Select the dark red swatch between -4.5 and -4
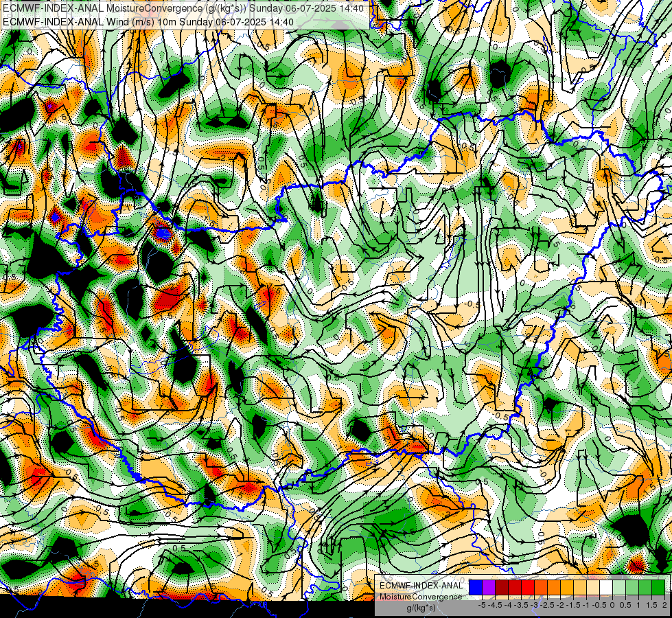 click(x=502, y=588)
